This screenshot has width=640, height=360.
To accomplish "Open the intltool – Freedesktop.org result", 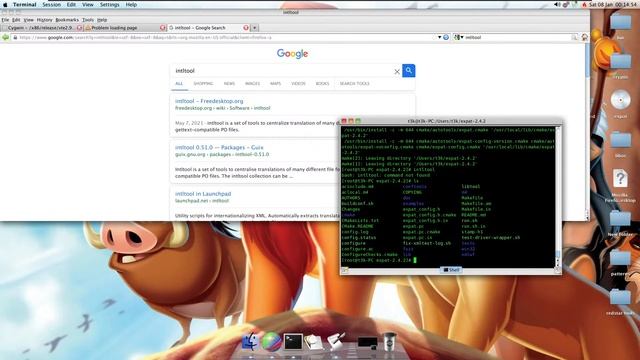I will (x=209, y=101).
